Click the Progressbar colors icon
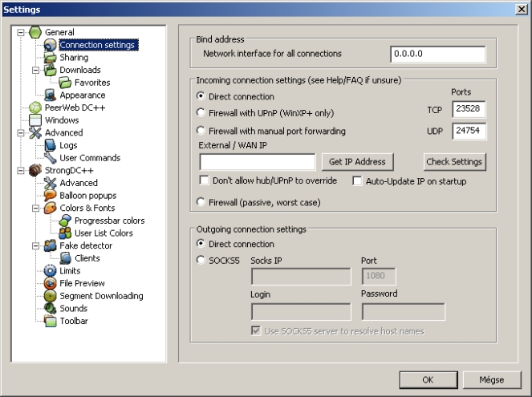Viewport: 532px width, 397px height. point(66,221)
